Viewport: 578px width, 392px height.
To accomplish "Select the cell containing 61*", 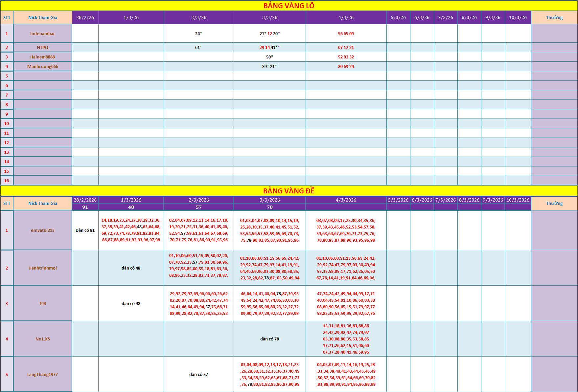I will (198, 47).
